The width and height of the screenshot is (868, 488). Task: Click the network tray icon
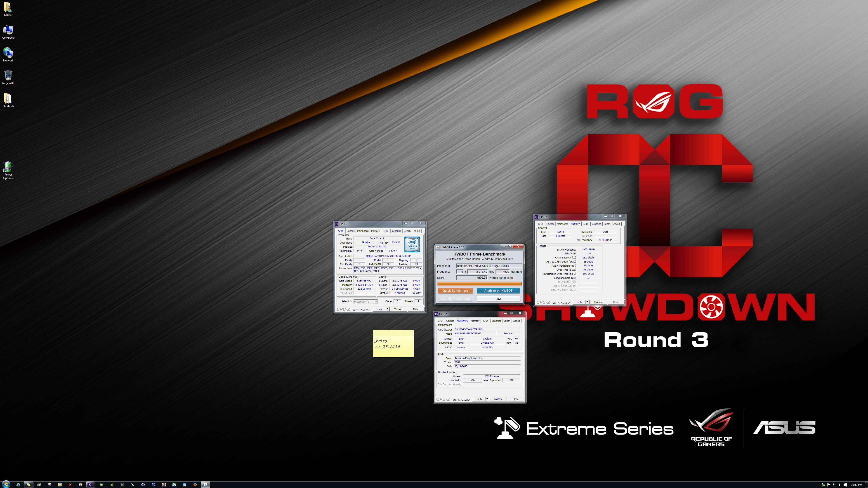834,485
